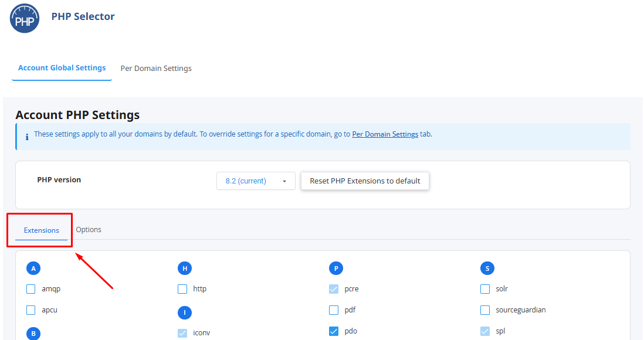
Task: Follow the Per Domain Settings link
Action: pyautogui.click(x=385, y=134)
